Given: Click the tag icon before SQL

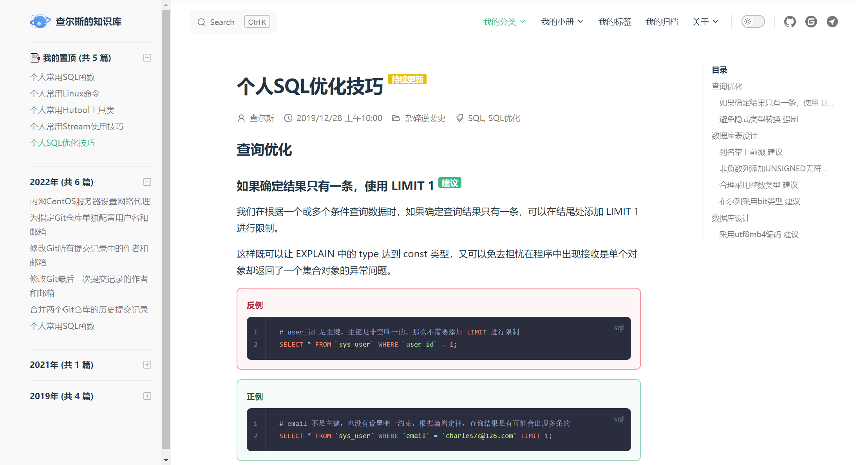Looking at the screenshot, I should pyautogui.click(x=460, y=118).
